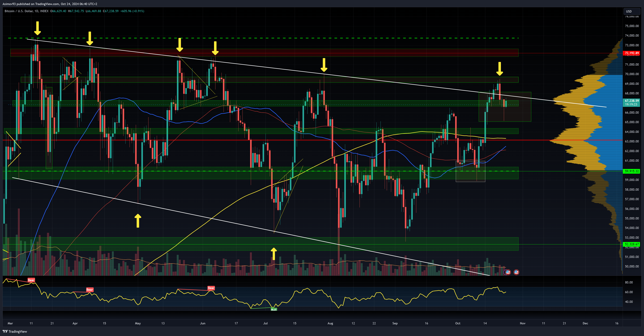Click the Bull divergence label in July
The image size is (644, 336).
[274, 309]
